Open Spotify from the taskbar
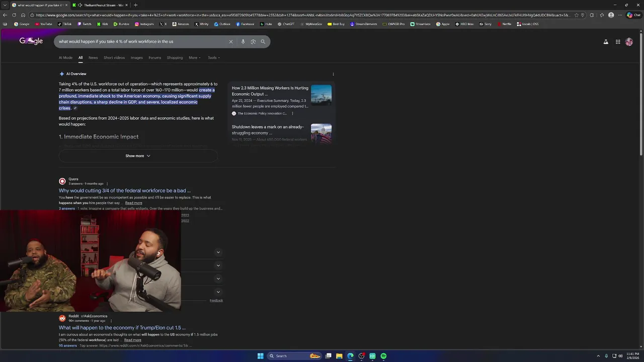644x362 pixels. [x=383, y=356]
